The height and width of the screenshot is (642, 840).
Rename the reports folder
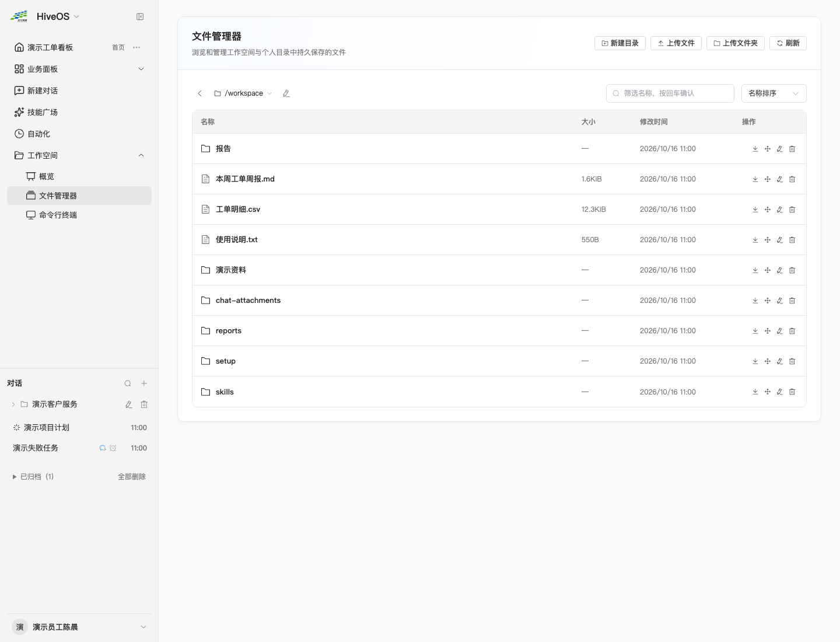780,331
